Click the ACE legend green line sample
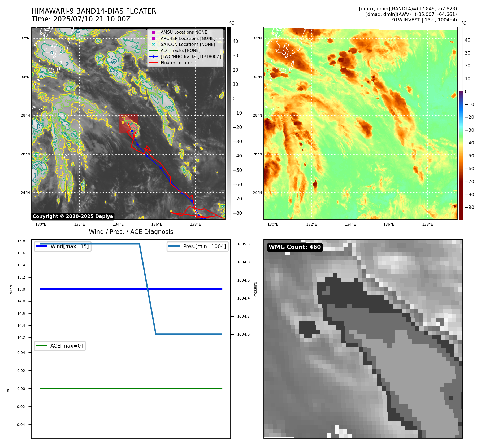Image resolution: width=481 pixels, height=448 pixels. [x=41, y=346]
